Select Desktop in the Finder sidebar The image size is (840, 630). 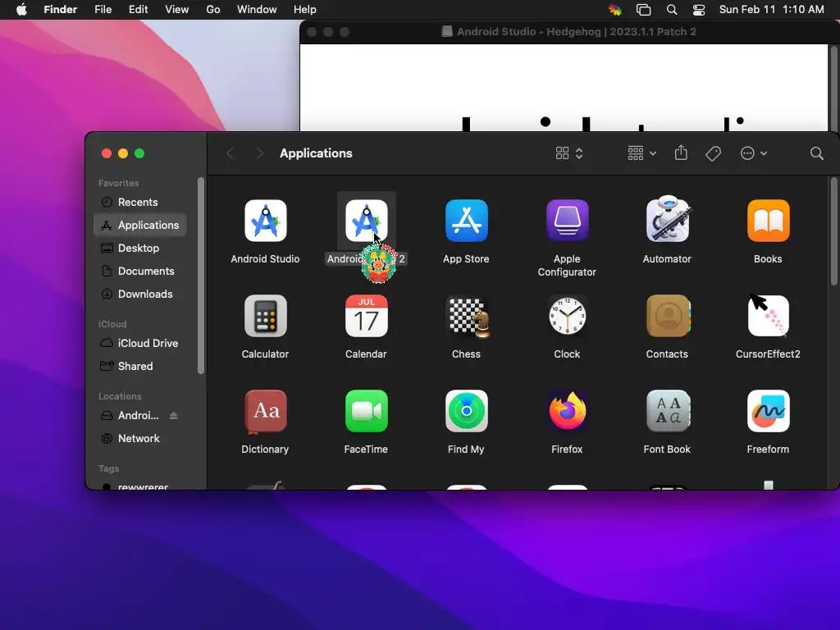pos(140,248)
